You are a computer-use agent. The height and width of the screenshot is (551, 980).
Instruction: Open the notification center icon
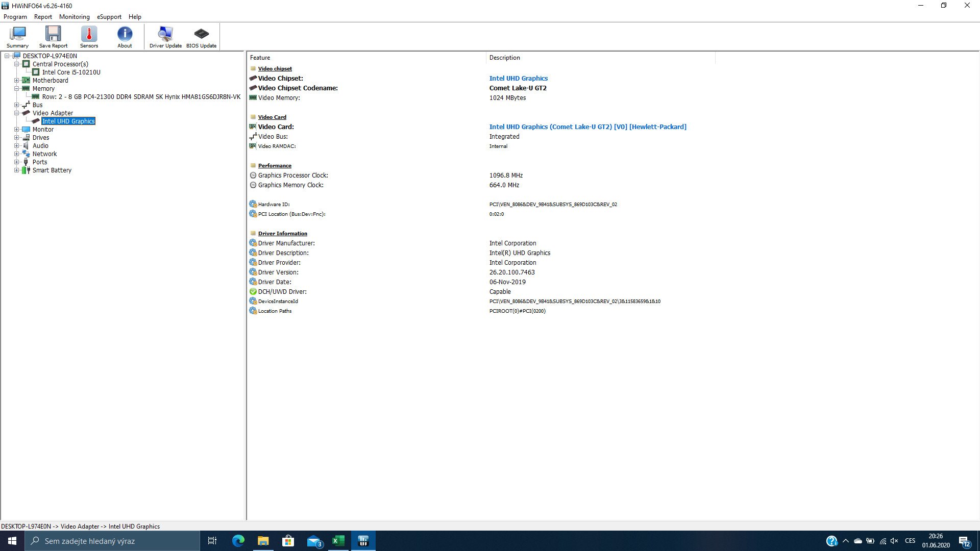pos(964,541)
